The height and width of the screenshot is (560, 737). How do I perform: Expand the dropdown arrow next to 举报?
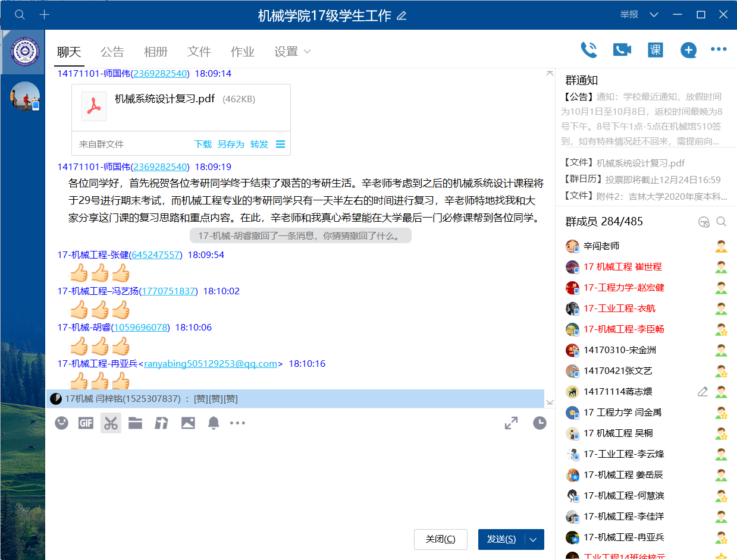(654, 15)
